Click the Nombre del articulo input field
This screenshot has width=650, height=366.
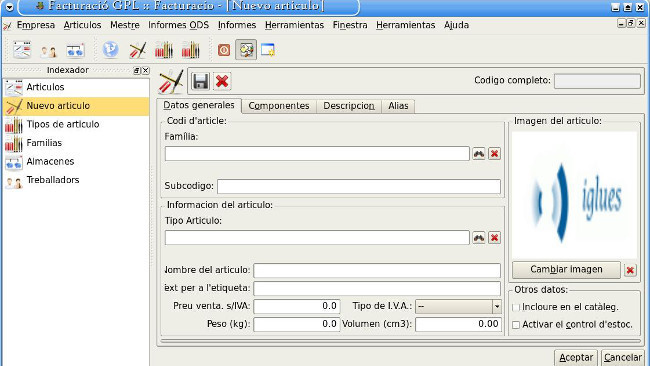coord(377,270)
